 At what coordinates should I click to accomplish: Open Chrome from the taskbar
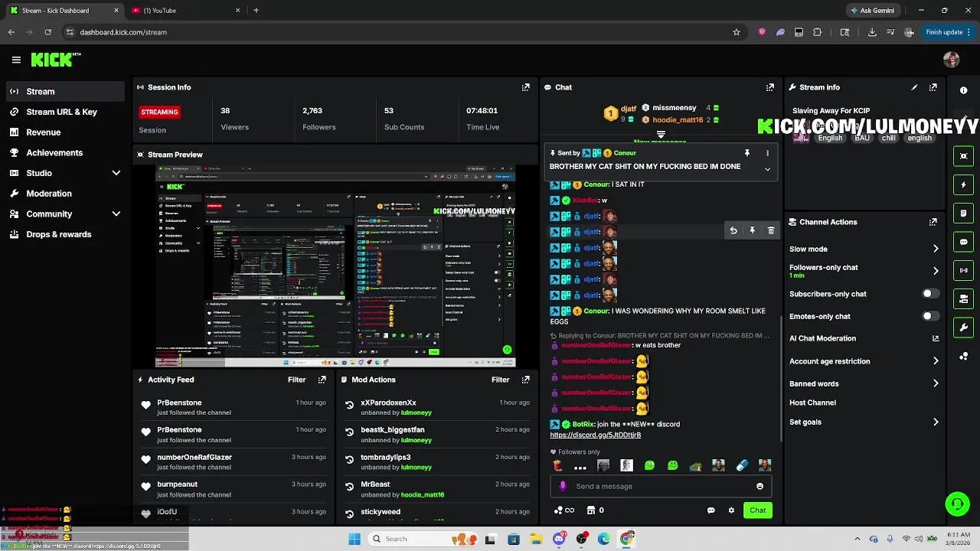[x=626, y=539]
